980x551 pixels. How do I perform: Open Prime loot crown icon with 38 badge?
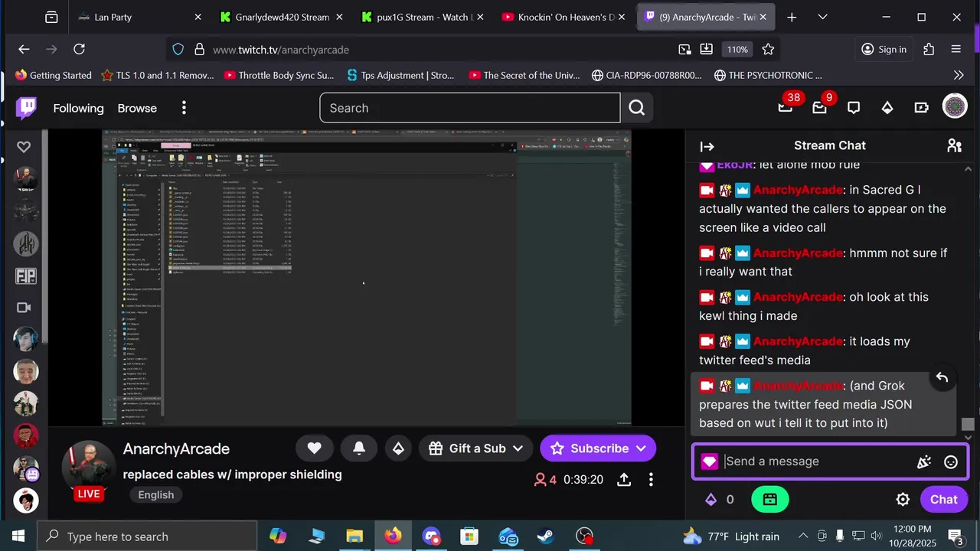pos(786,106)
